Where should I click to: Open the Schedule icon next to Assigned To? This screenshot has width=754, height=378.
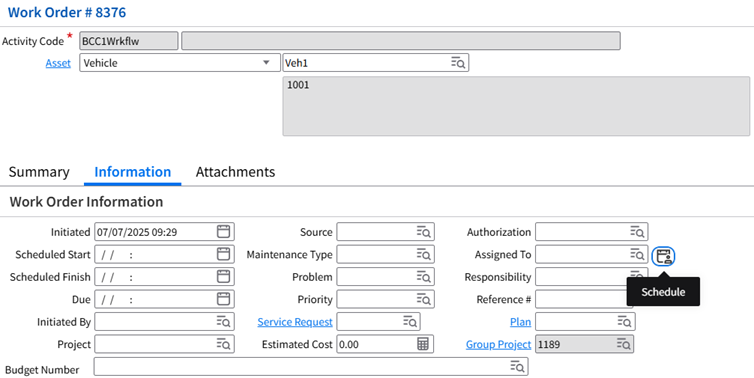[663, 256]
